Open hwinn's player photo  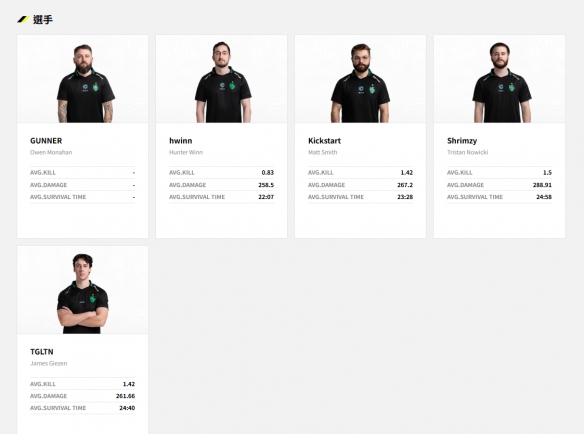point(222,79)
